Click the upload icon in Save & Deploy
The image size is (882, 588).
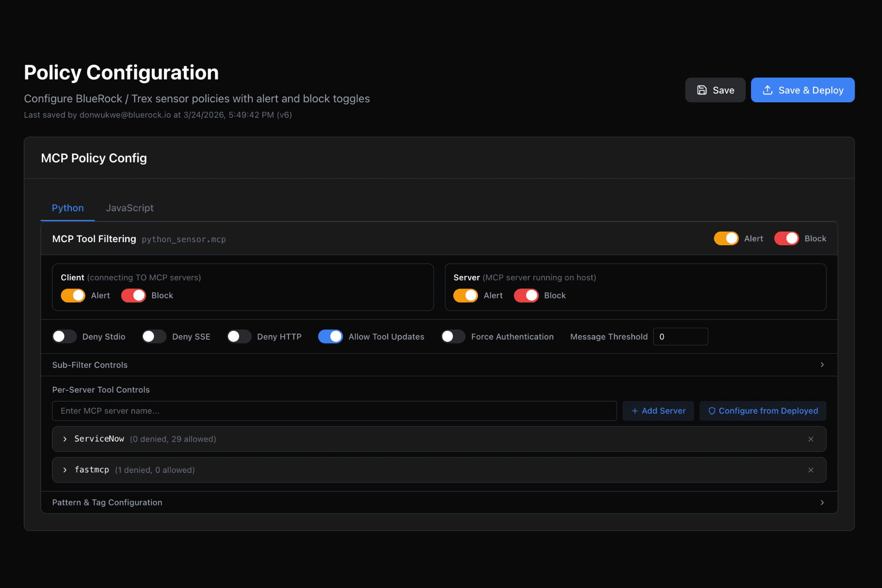767,90
